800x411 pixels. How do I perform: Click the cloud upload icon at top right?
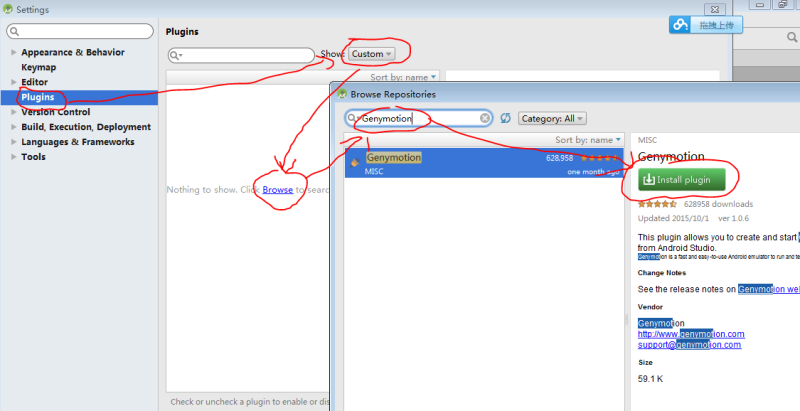coord(680,24)
